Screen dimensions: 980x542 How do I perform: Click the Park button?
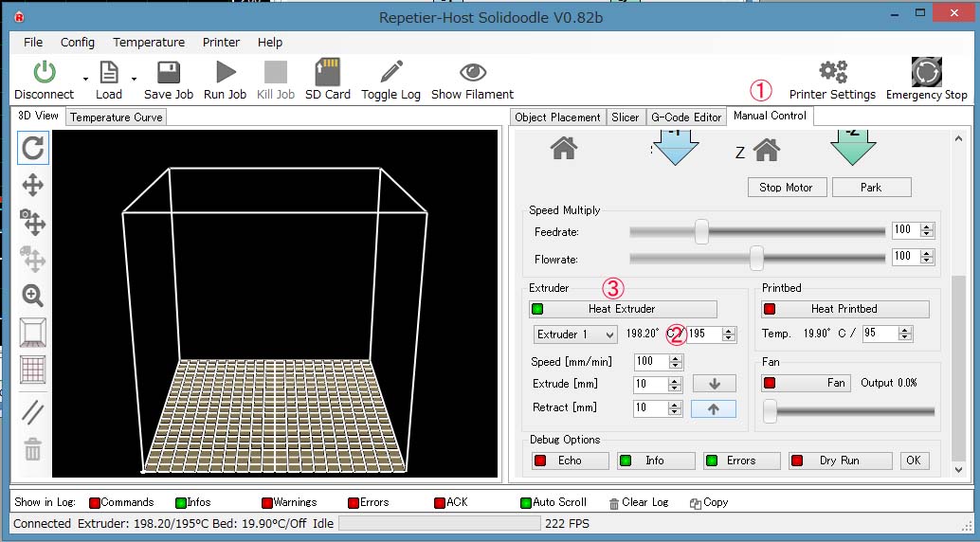tap(871, 188)
